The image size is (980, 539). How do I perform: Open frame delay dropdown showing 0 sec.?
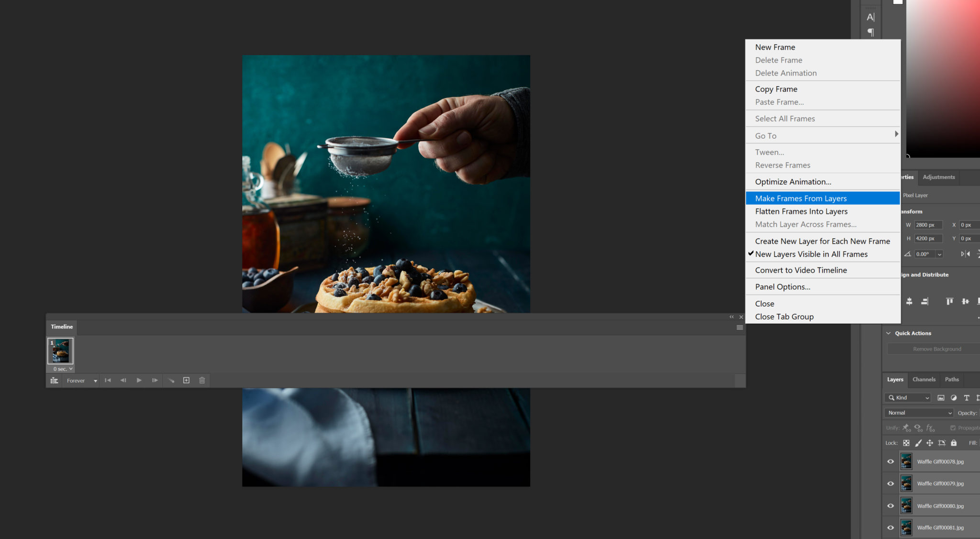[x=63, y=369]
